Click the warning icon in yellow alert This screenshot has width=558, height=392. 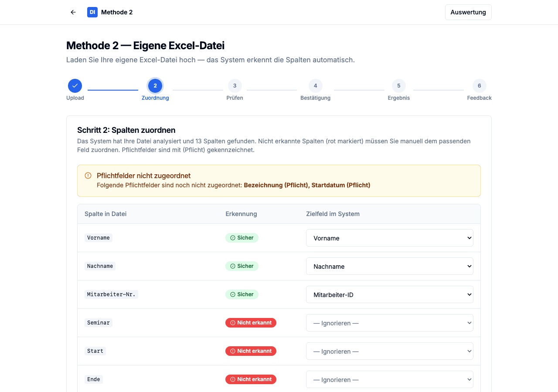(x=88, y=176)
